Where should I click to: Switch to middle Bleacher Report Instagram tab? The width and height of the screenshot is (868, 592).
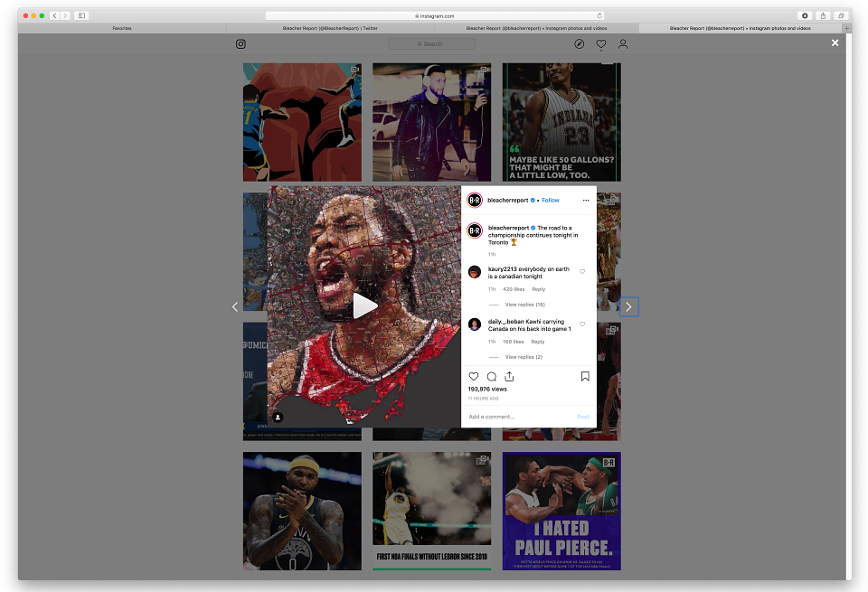pos(536,28)
